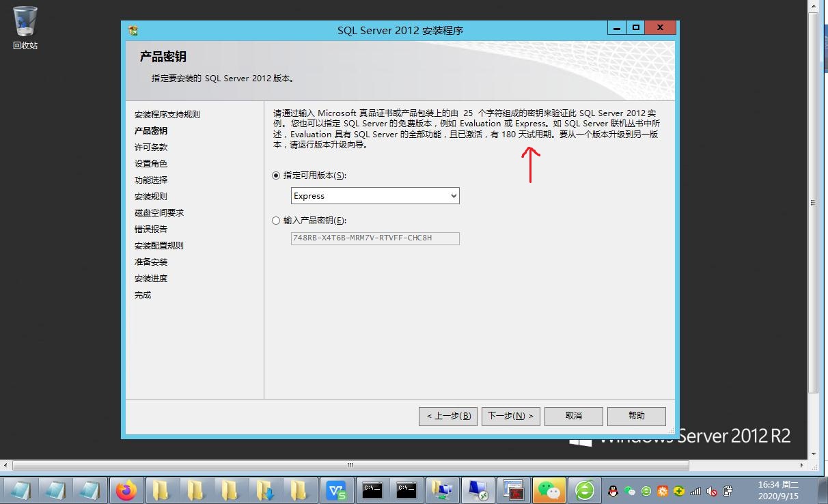Click the SQL Server setup title bar icon

133,30
